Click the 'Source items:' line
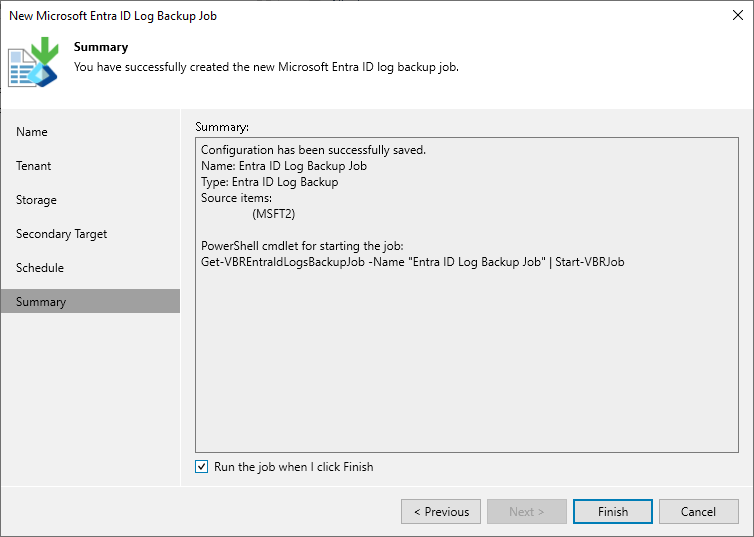The height and width of the screenshot is (537, 754). tap(236, 198)
